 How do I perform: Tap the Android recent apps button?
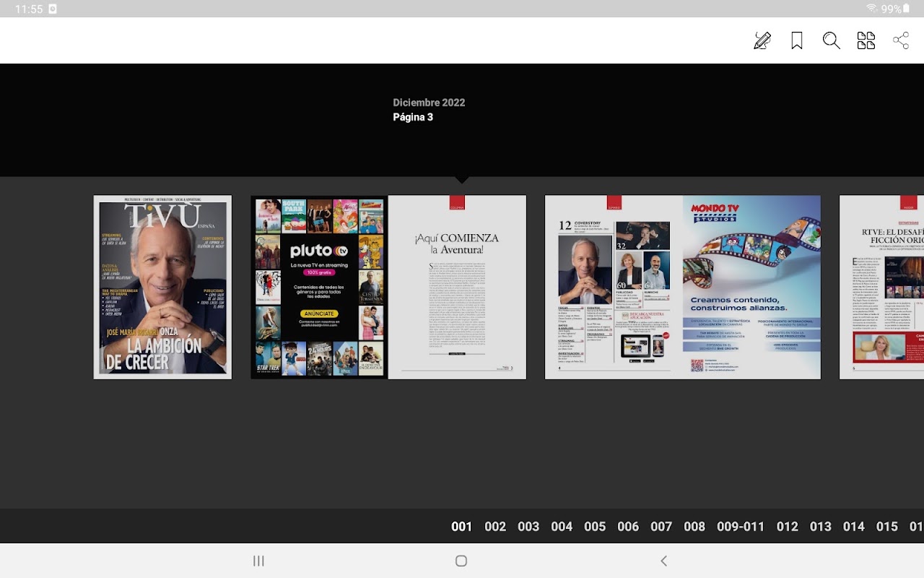[258, 561]
